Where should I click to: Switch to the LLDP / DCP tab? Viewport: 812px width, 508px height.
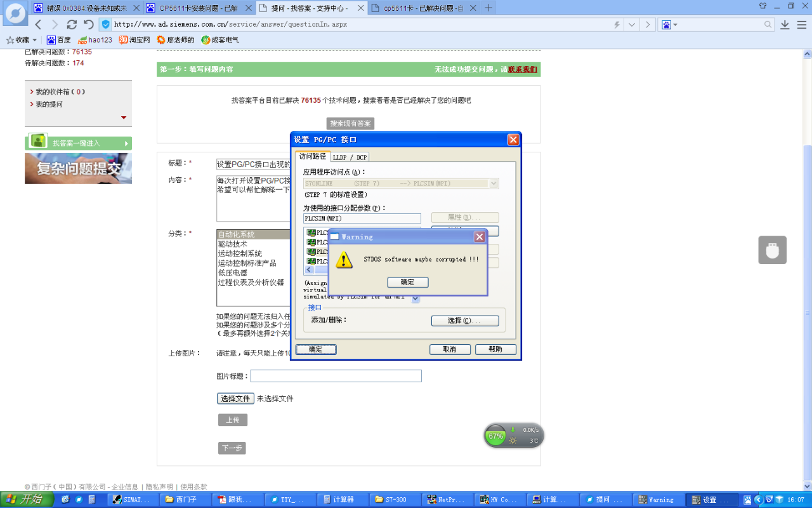click(x=350, y=157)
